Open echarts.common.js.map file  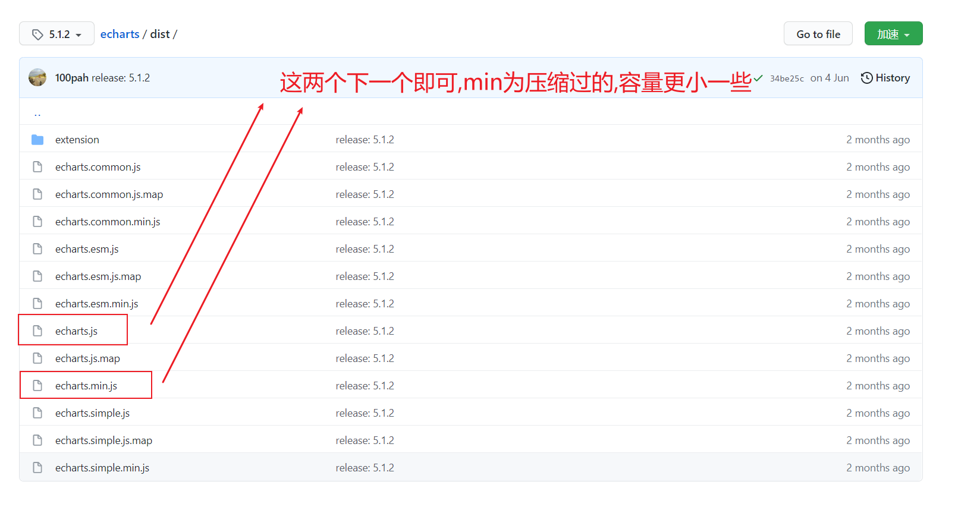tap(109, 194)
